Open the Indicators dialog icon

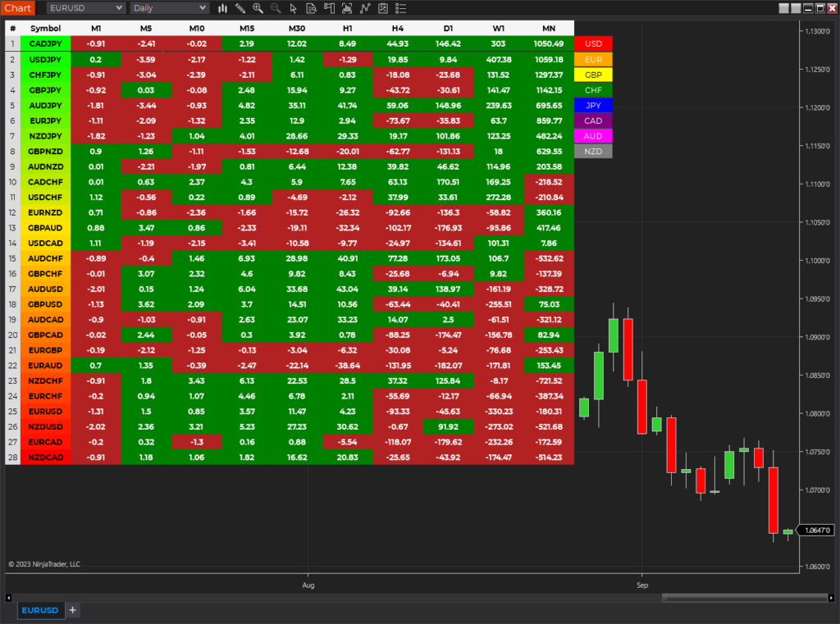[x=347, y=8]
